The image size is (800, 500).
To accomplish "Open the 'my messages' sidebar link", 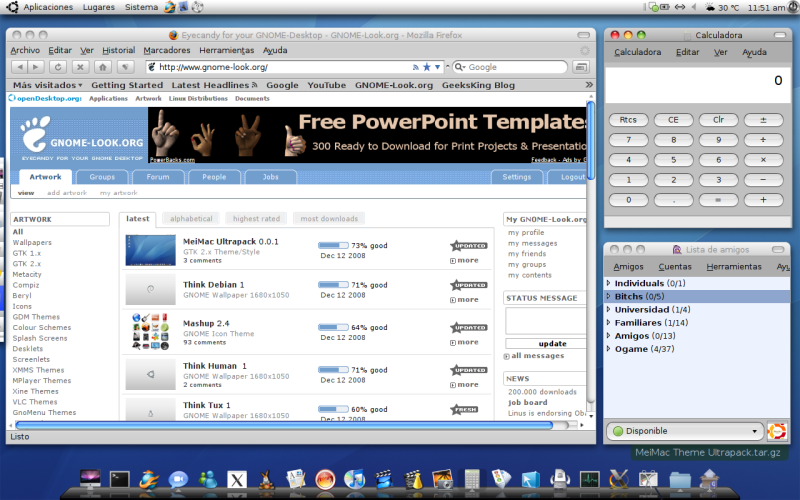I will (533, 243).
